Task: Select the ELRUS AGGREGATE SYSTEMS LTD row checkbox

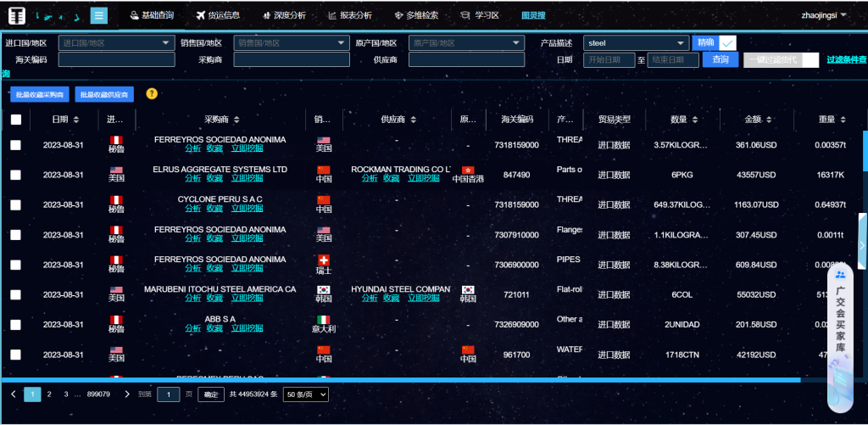Action: pos(16,175)
